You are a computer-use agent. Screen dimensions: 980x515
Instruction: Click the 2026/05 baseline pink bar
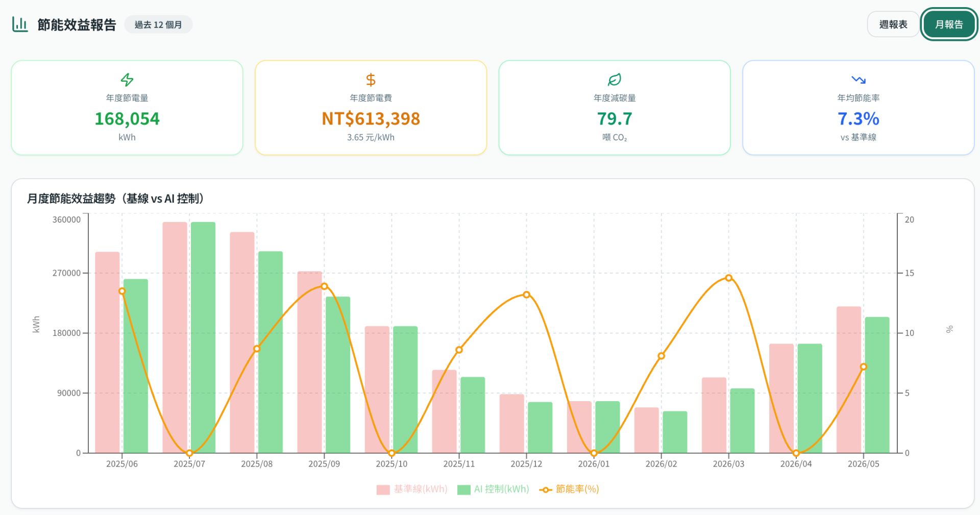coord(849,380)
